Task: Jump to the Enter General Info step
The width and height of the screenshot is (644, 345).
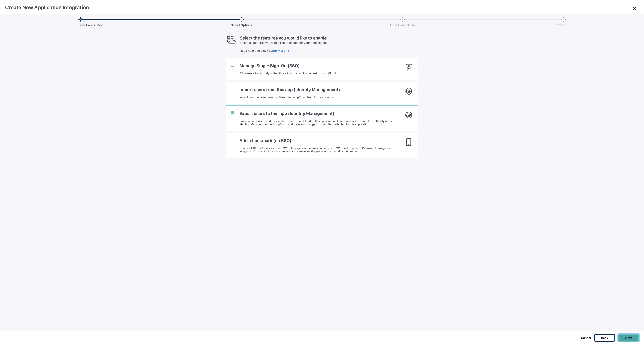Action: pos(402,19)
